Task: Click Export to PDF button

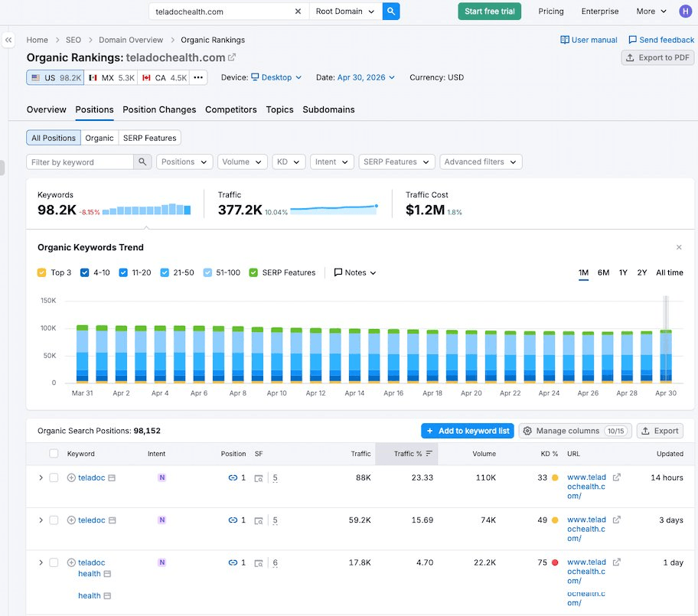Action: pos(657,57)
